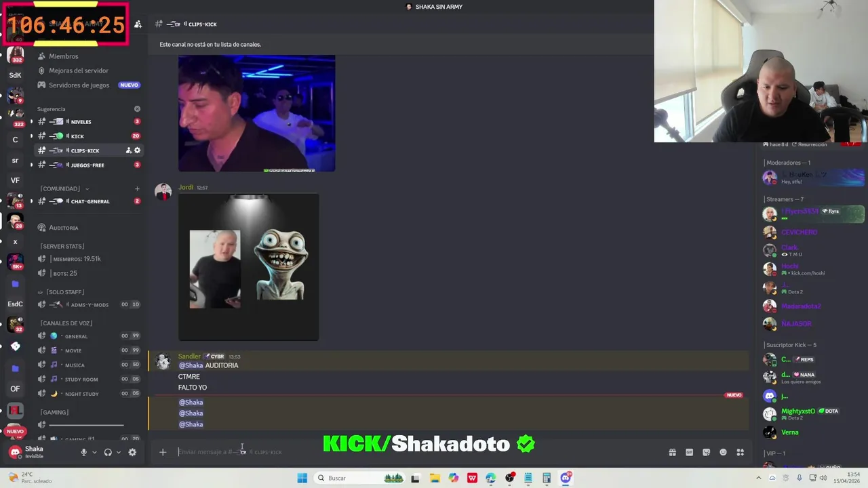Open the apps launcher icon
868x488 pixels.
pos(741,452)
